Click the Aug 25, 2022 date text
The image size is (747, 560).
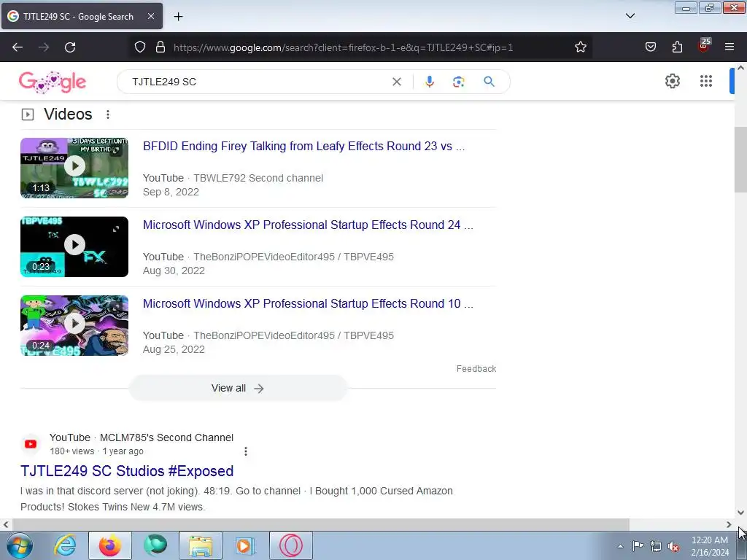174,349
